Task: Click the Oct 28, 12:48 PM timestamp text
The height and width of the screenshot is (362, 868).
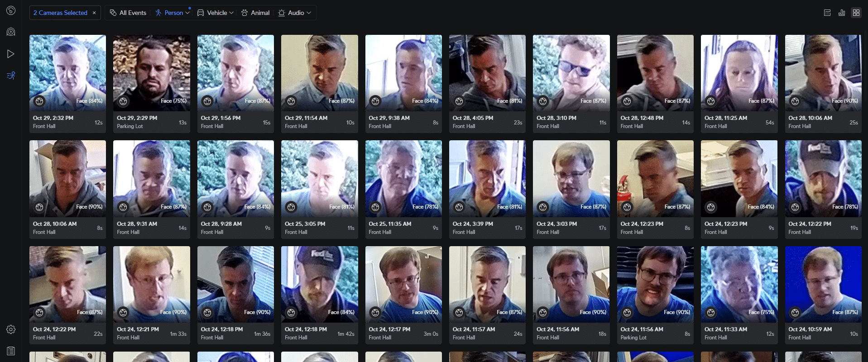Action: pos(642,118)
